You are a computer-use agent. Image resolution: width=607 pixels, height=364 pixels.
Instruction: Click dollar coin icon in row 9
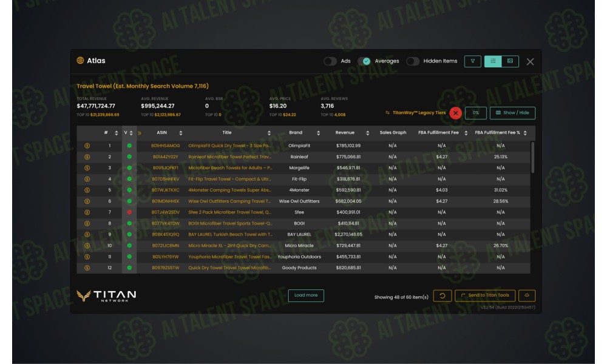point(87,234)
